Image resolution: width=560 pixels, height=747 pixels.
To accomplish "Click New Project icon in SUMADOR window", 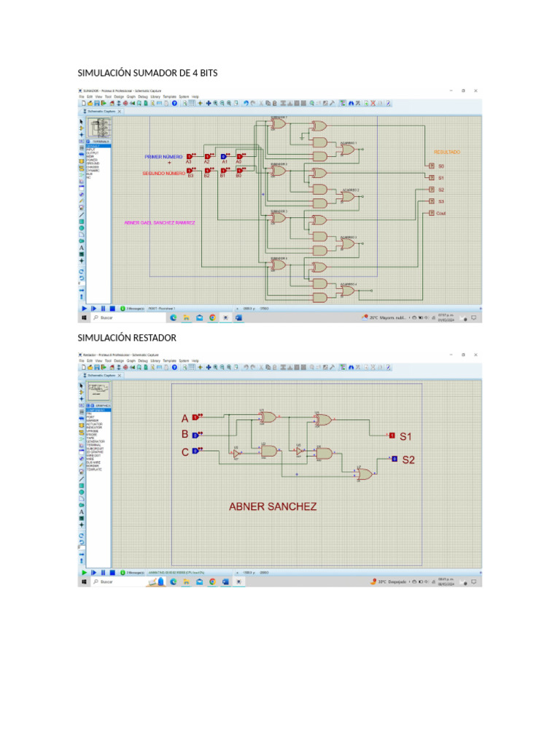I will coord(84,103).
